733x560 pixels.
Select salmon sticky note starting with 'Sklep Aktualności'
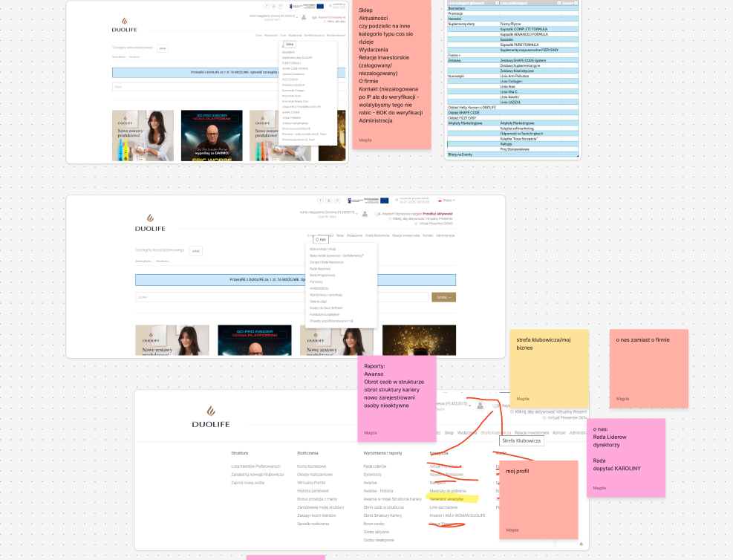[391, 74]
